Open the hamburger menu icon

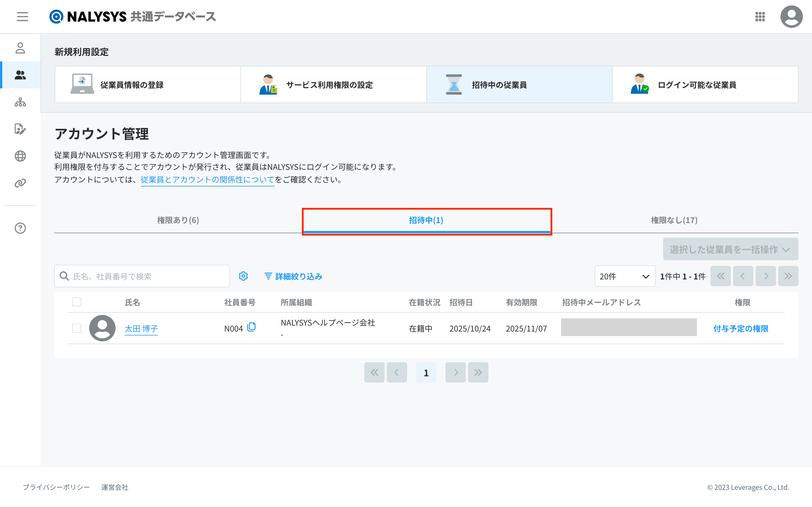coord(23,16)
